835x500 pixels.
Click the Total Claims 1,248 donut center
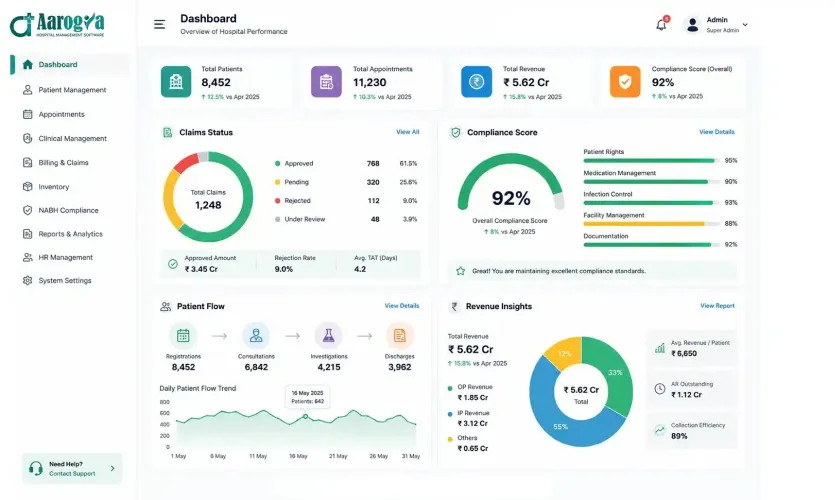pos(208,199)
